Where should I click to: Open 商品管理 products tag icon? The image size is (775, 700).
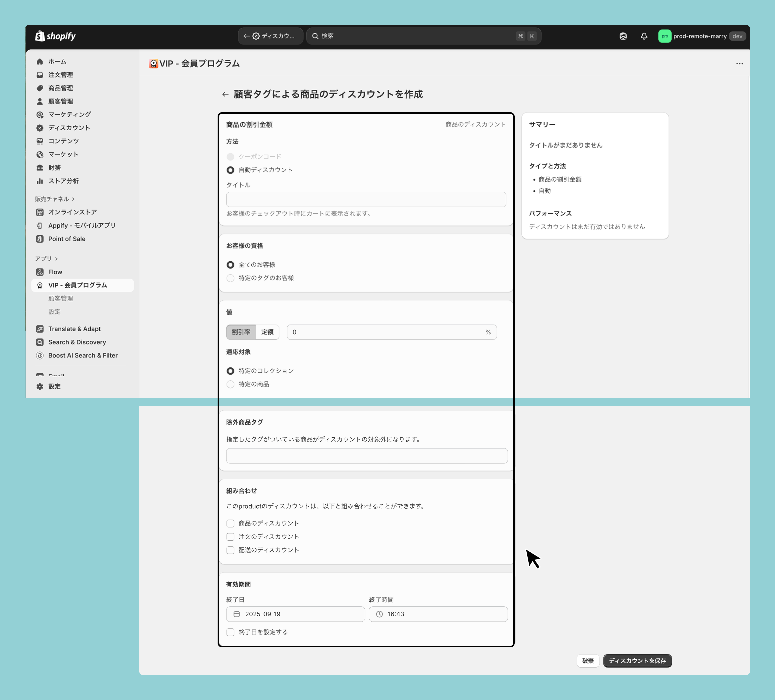[x=39, y=88]
